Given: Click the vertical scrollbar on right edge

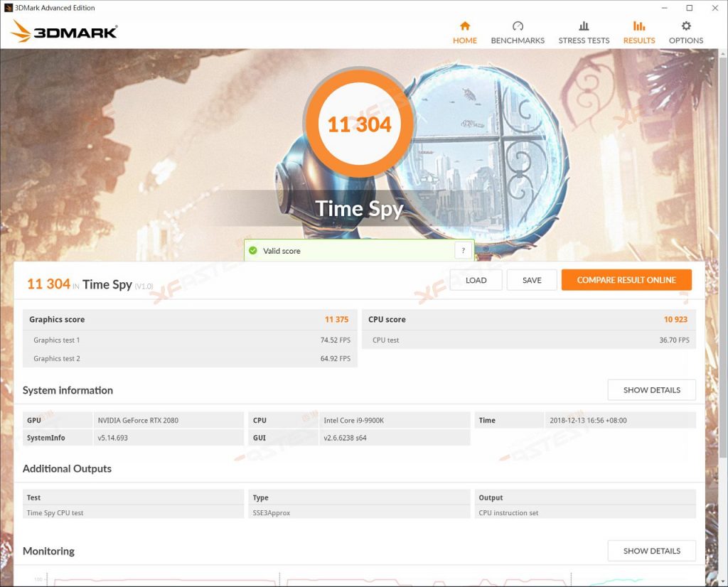Looking at the screenshot, I should 723,279.
